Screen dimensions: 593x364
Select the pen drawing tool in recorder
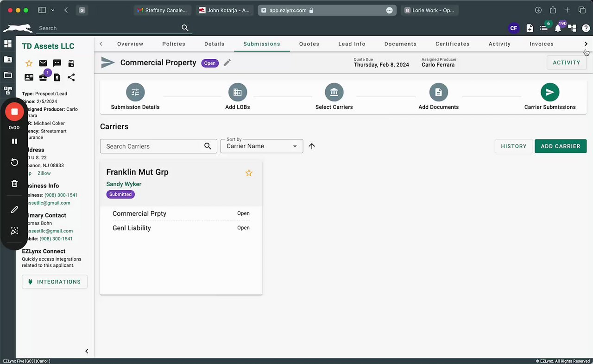coord(14,210)
